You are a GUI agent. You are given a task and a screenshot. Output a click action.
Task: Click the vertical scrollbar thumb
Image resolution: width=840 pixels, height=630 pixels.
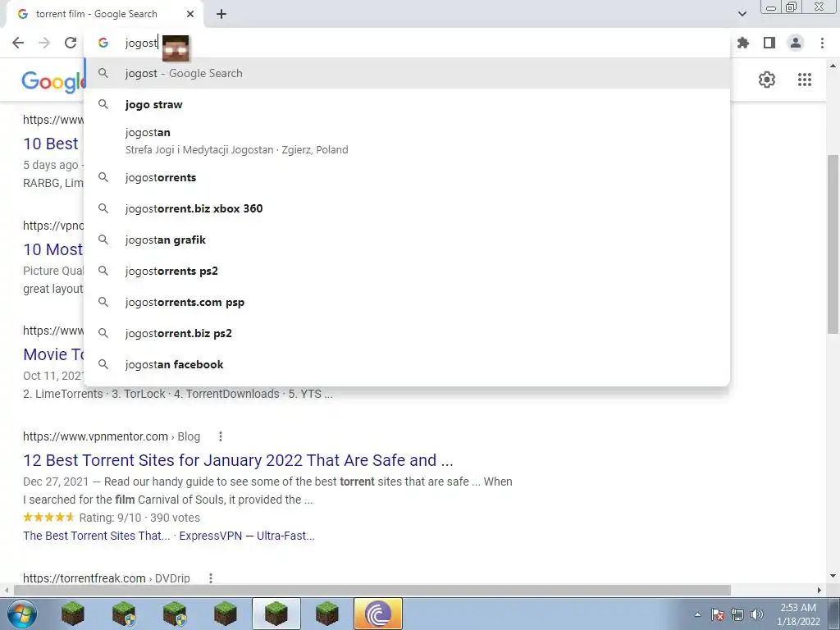[x=833, y=244]
